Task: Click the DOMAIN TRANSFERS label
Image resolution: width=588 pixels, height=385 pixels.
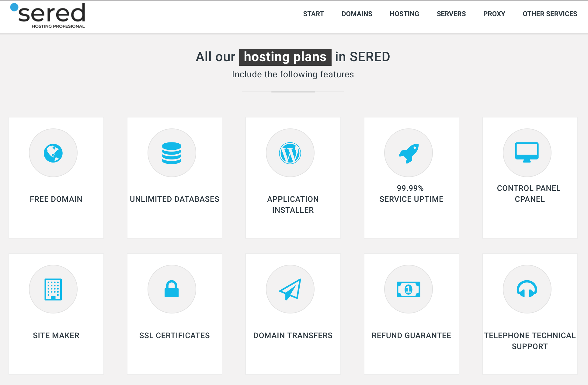Action: (x=293, y=335)
